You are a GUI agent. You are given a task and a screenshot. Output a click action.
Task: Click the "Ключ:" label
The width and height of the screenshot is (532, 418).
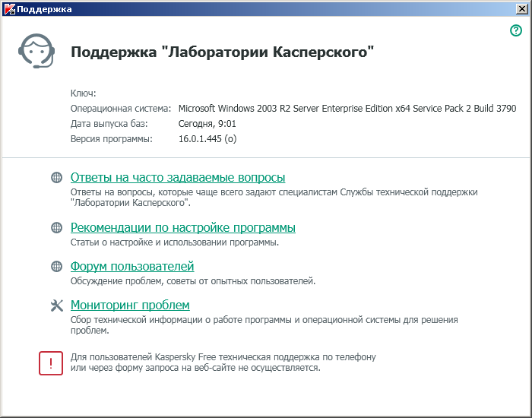coord(84,93)
